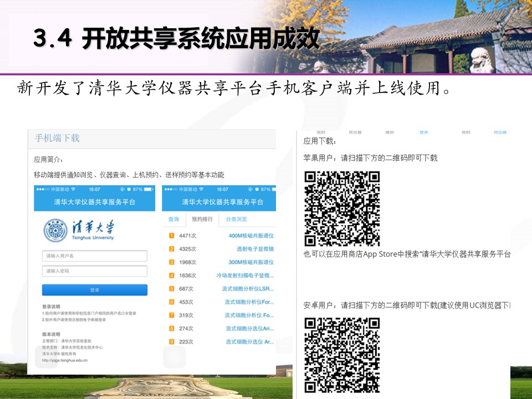Click the left phone's 清华大学仪器共享服务平台 header
The width and height of the screenshot is (532, 399).
(x=95, y=202)
